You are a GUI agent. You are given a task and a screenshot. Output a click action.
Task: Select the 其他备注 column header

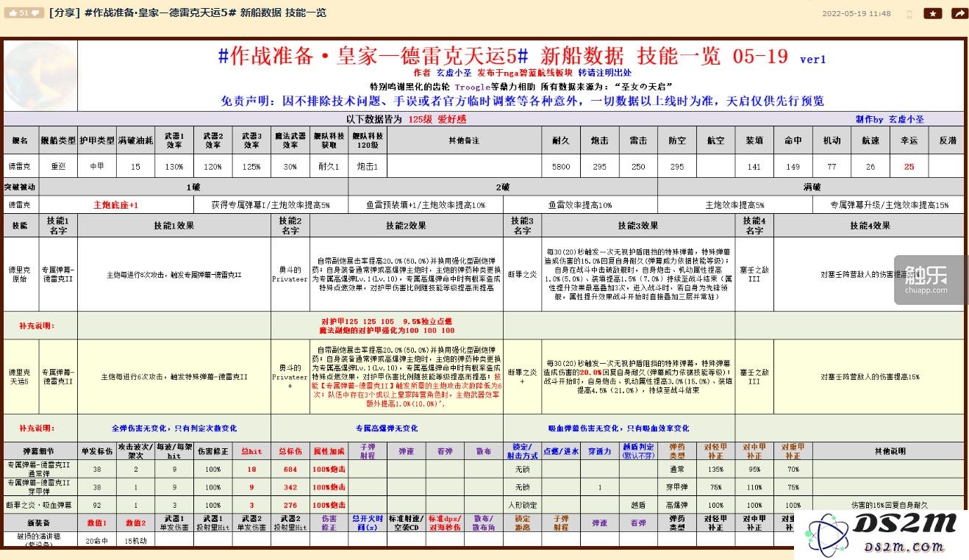[464, 140]
